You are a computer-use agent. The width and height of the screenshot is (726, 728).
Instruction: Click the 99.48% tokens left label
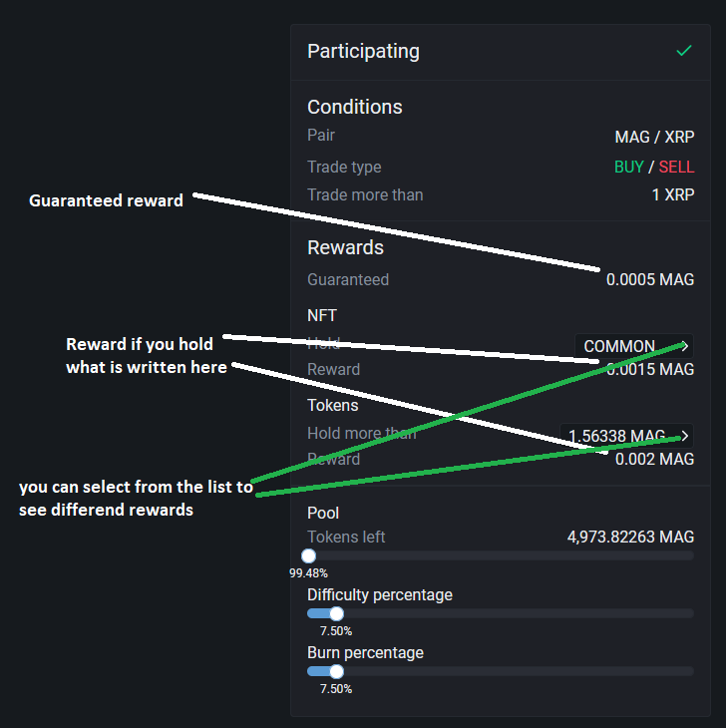click(x=308, y=573)
